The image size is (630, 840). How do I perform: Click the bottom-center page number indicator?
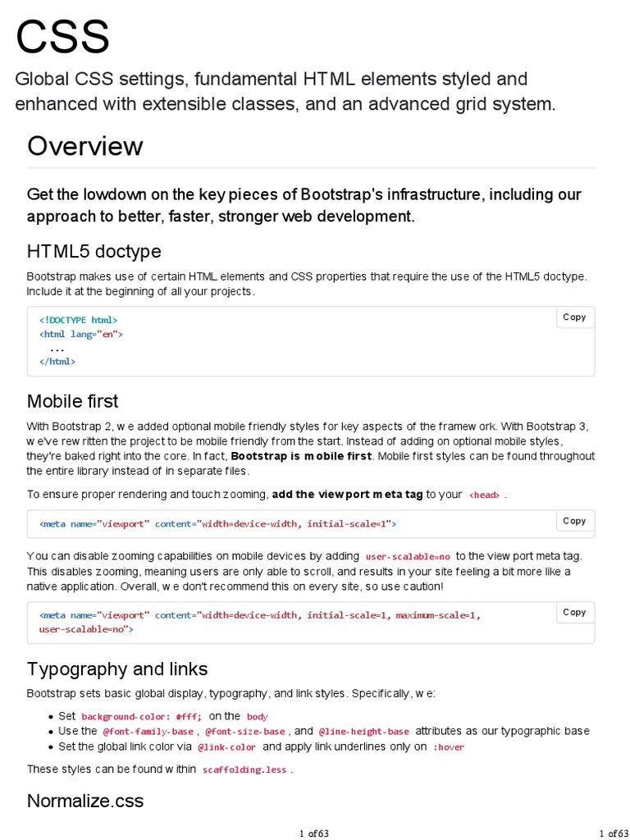(314, 833)
